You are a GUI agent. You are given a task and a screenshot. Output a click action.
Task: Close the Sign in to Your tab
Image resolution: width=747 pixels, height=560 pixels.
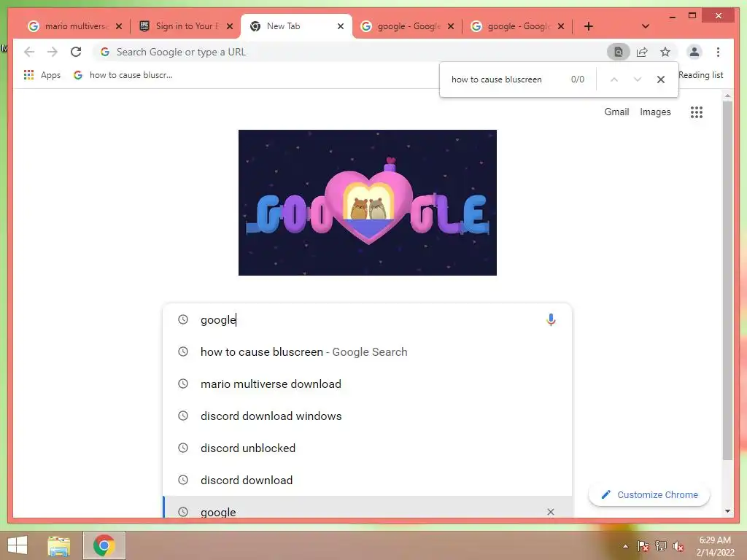[x=230, y=26]
